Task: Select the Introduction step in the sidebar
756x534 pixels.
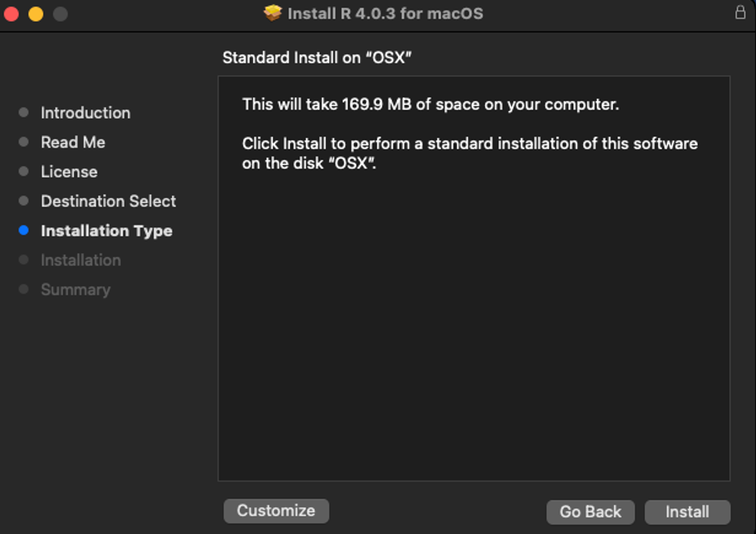Action: [86, 112]
